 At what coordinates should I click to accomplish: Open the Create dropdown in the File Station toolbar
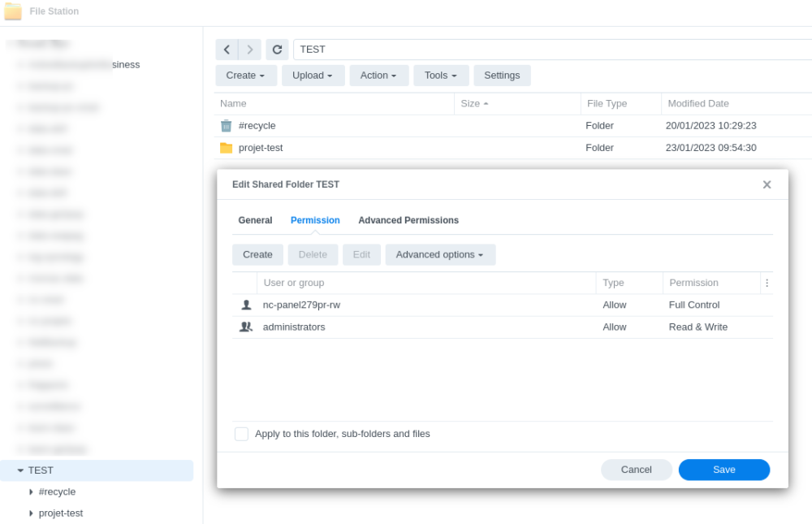[x=246, y=76]
